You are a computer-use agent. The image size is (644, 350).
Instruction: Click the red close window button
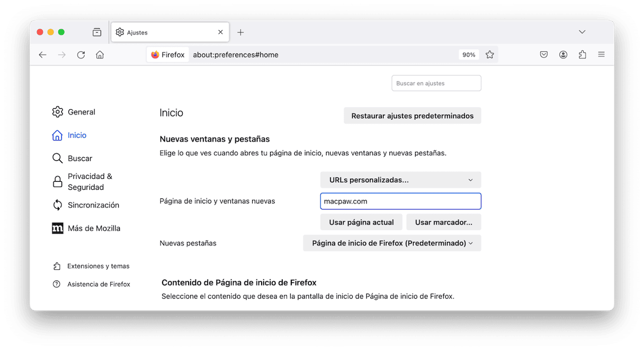tap(40, 32)
